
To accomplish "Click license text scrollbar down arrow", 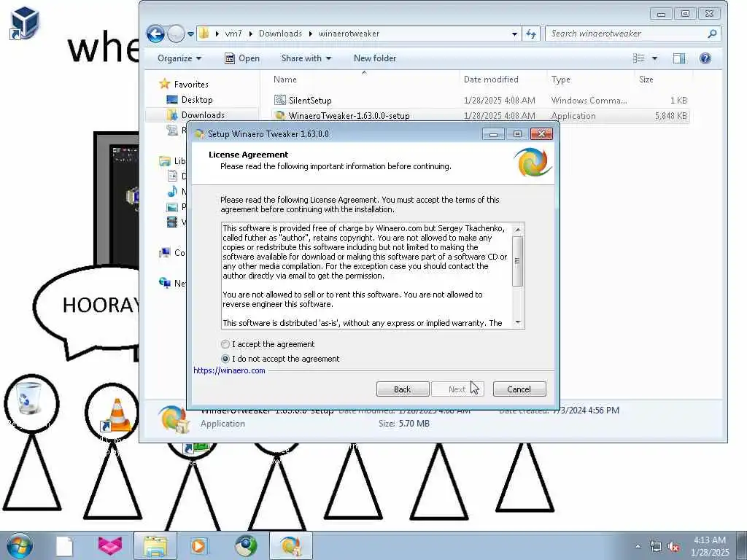I will click(518, 322).
